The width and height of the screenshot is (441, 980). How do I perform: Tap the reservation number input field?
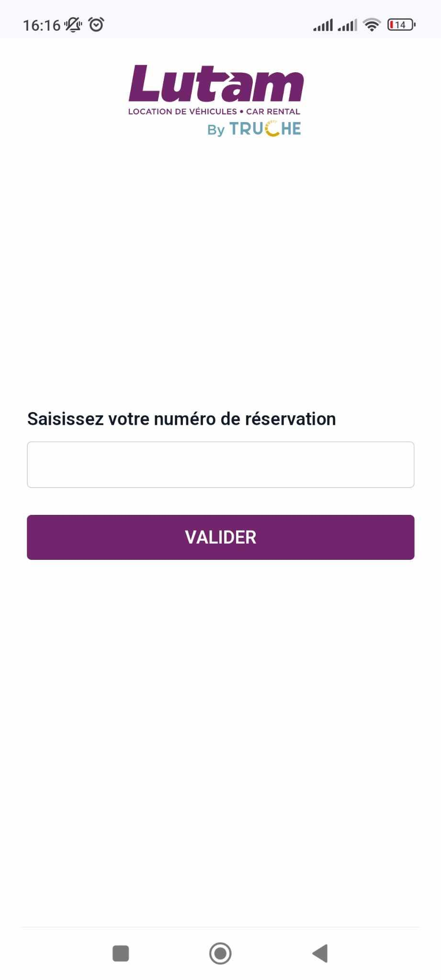(220, 465)
